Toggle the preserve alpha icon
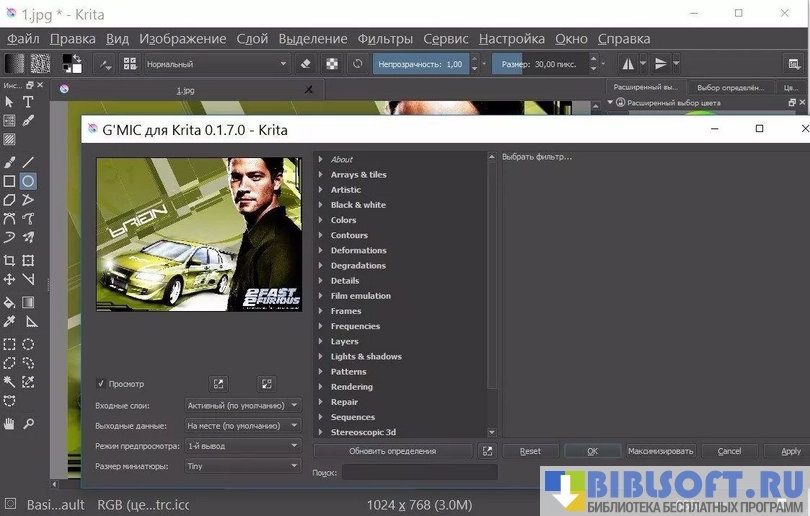 click(332, 64)
